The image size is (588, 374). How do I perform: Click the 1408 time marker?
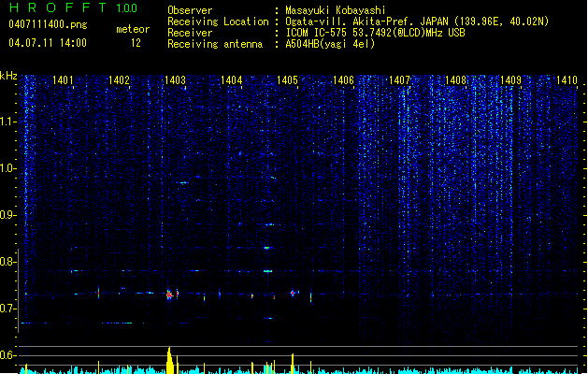click(455, 79)
